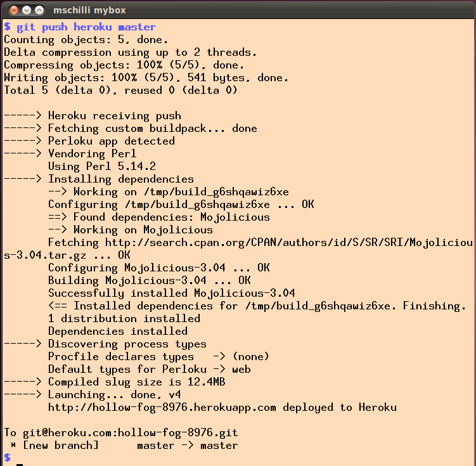Viewport: 476px width, 466px height.
Task: Click the 'Installing dependencies' line
Action: pyautogui.click(x=99, y=179)
